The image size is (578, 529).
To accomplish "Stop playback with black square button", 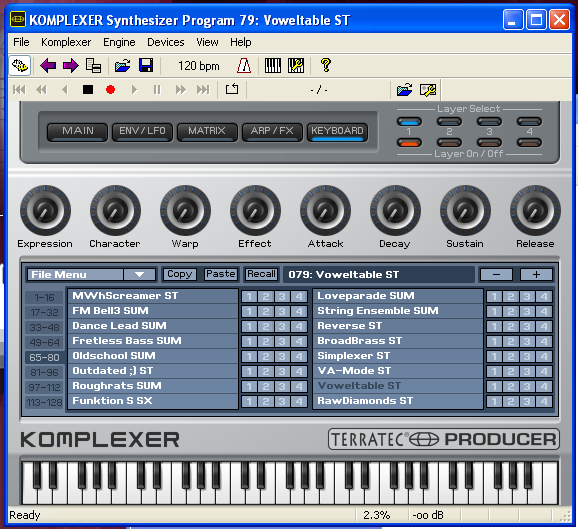I will [88, 90].
